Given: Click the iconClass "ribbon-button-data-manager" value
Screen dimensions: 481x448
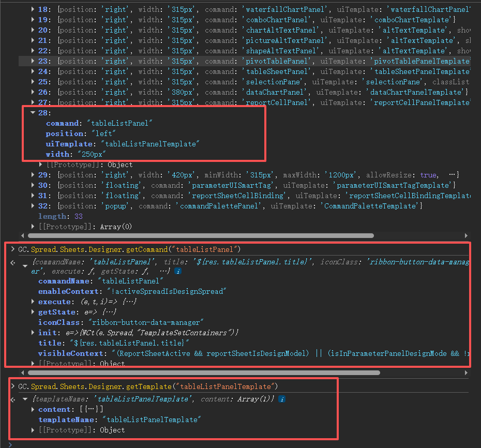Looking at the screenshot, I should pyautogui.click(x=146, y=322).
